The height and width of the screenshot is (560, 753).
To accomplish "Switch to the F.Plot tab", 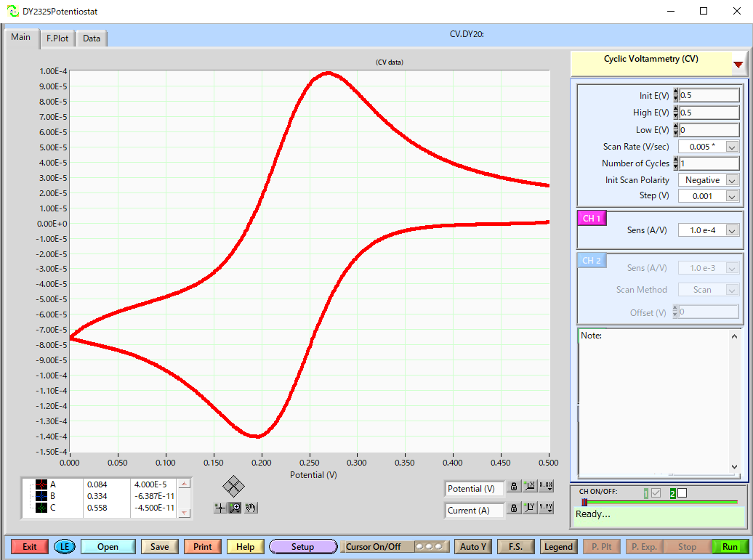I will tap(57, 38).
